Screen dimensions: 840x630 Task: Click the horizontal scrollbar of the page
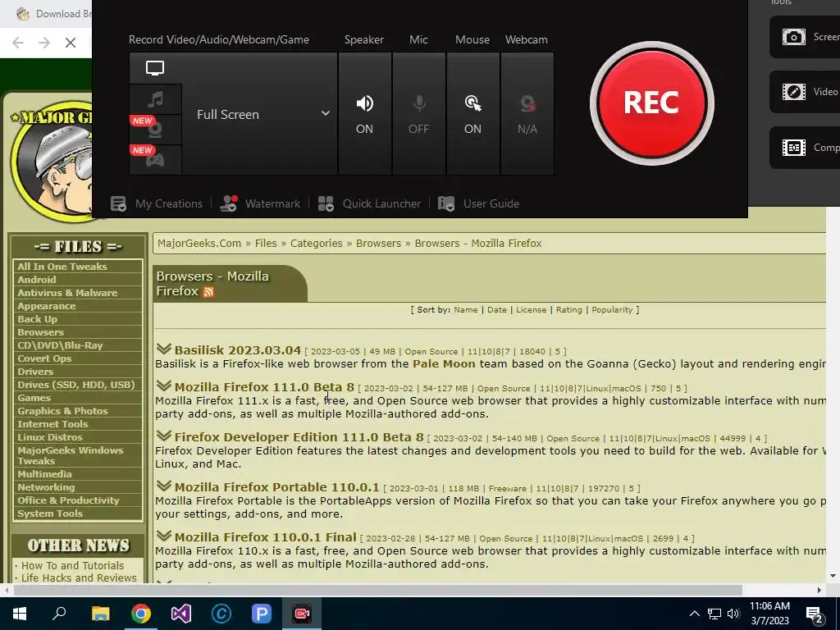click(377, 590)
